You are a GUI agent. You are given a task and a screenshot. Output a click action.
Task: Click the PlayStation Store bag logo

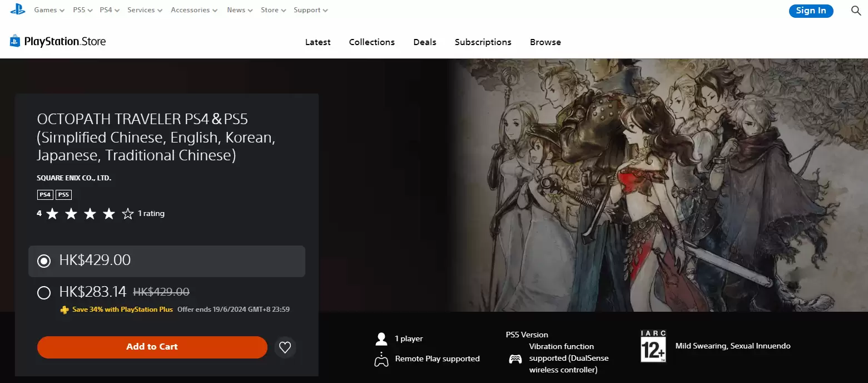click(x=15, y=41)
